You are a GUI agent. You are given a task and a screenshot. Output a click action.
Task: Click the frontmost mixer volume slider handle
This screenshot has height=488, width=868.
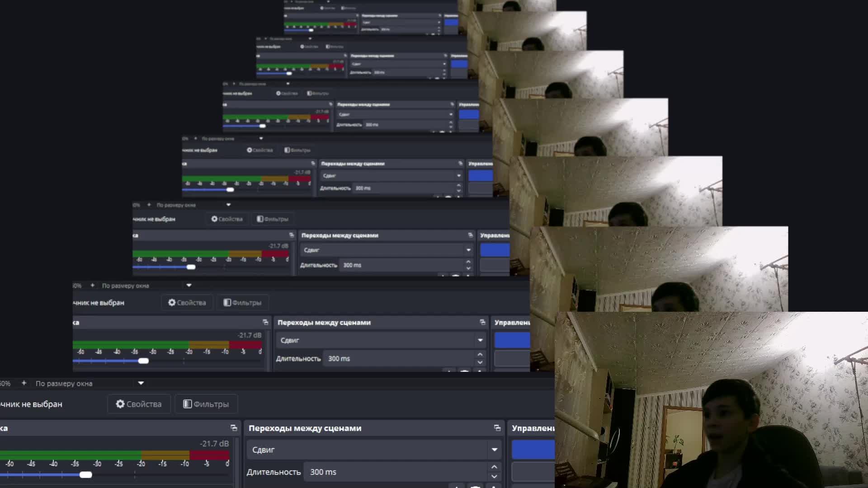(85, 474)
